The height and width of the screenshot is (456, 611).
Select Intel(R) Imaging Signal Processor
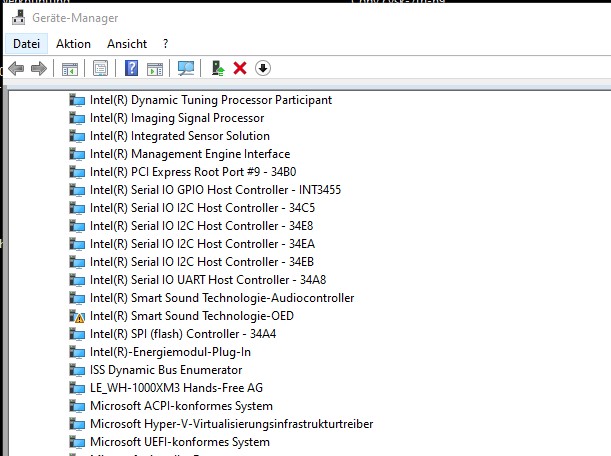(x=177, y=118)
